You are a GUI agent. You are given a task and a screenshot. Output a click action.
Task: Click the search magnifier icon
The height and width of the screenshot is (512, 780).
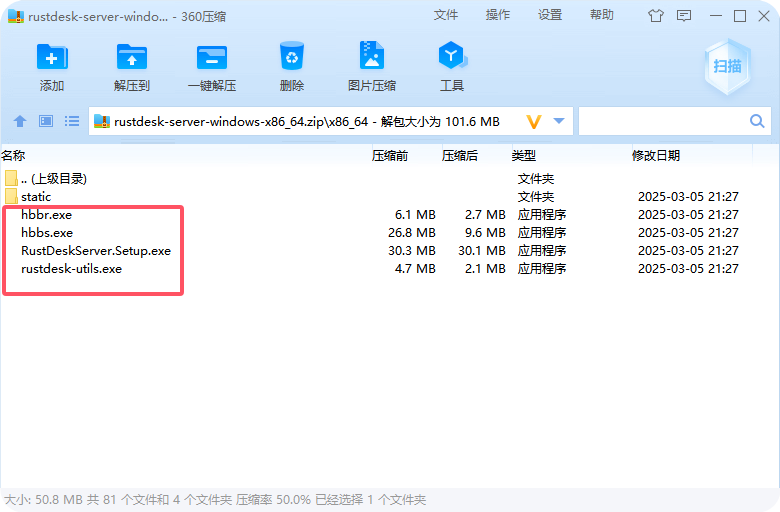757,121
